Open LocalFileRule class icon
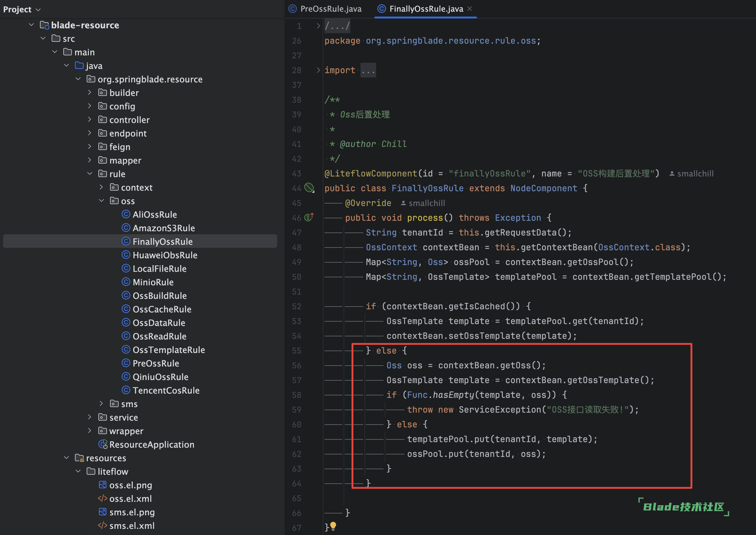 126,268
